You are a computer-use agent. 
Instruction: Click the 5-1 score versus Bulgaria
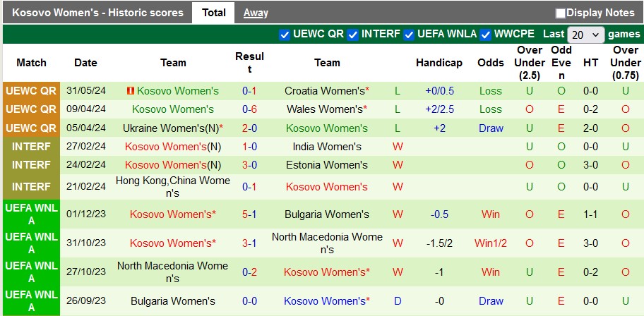coord(249,214)
